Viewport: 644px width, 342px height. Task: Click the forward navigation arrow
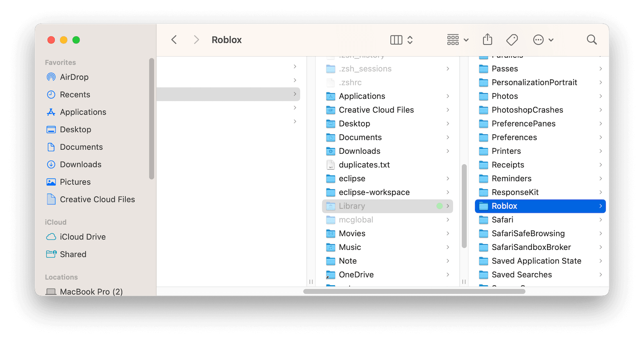click(x=196, y=40)
